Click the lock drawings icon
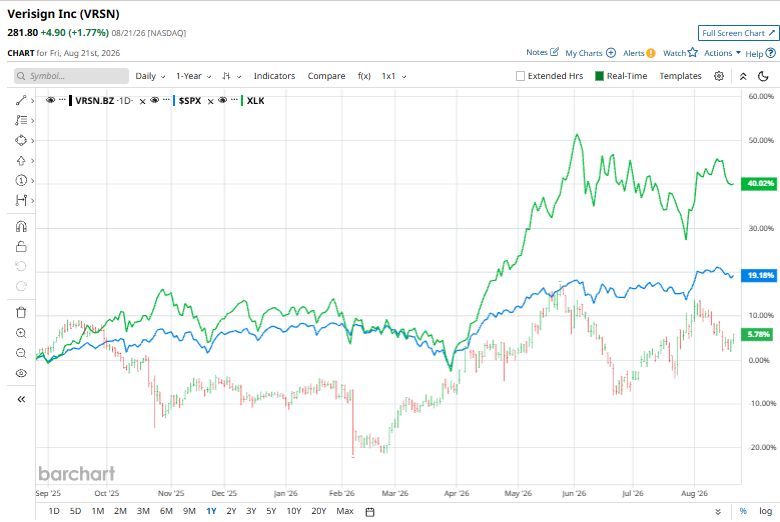The image size is (780, 522). coord(21,246)
